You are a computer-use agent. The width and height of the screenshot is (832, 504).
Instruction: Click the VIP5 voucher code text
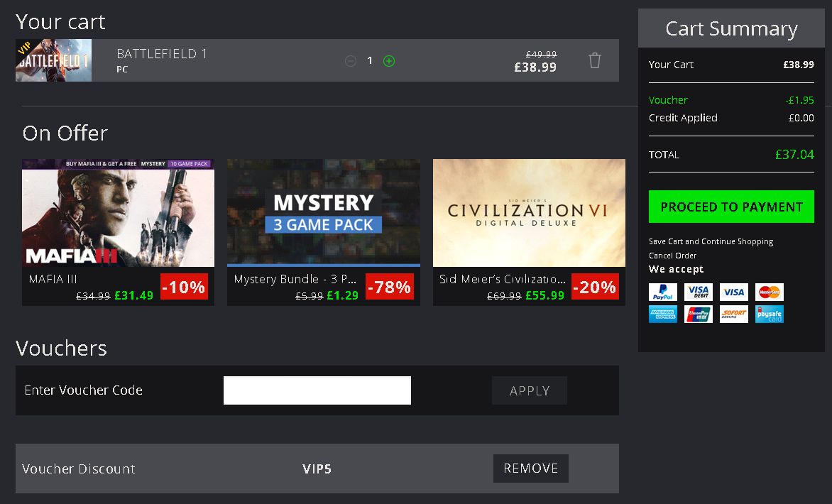(x=317, y=469)
